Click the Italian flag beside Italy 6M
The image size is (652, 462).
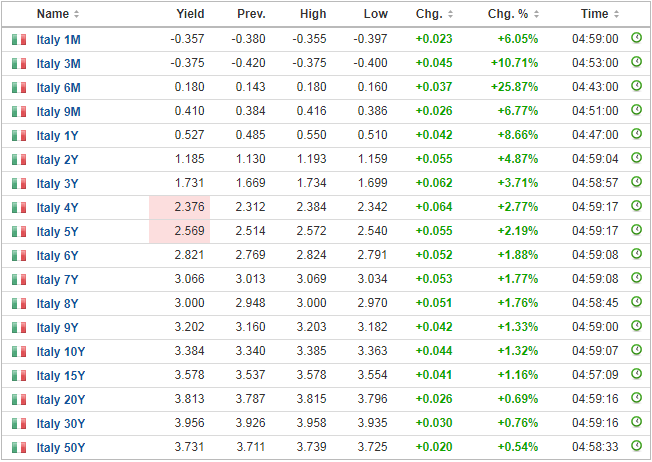(18, 87)
